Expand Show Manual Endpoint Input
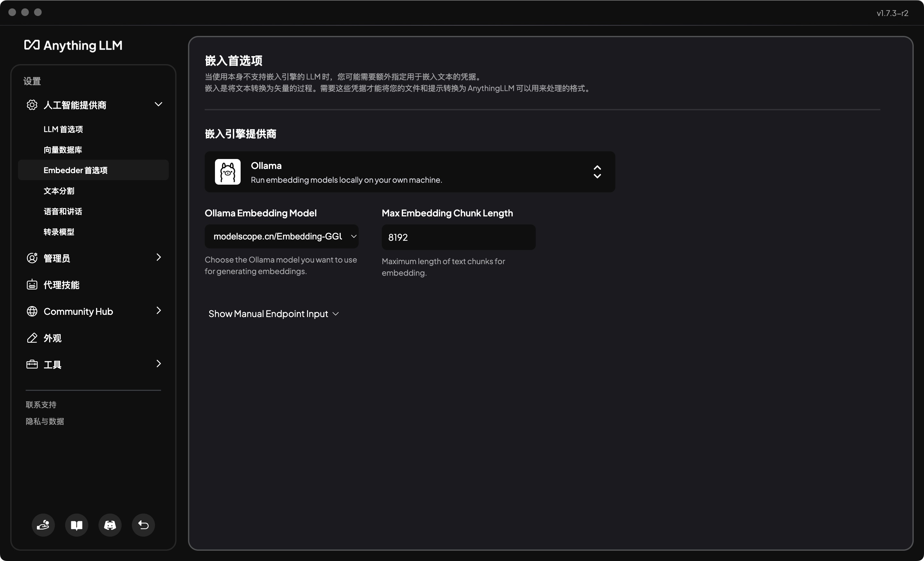 coord(274,314)
